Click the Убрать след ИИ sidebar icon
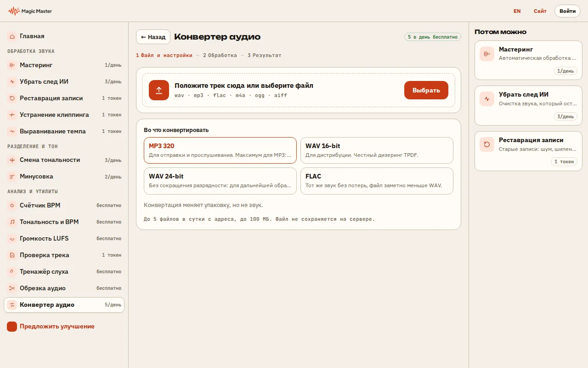The image size is (588, 368). point(12,82)
